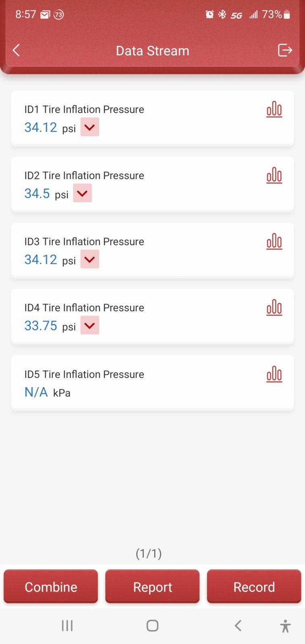This screenshot has height=644, width=305.
Task: Tap Android system back button
Action: [238, 625]
